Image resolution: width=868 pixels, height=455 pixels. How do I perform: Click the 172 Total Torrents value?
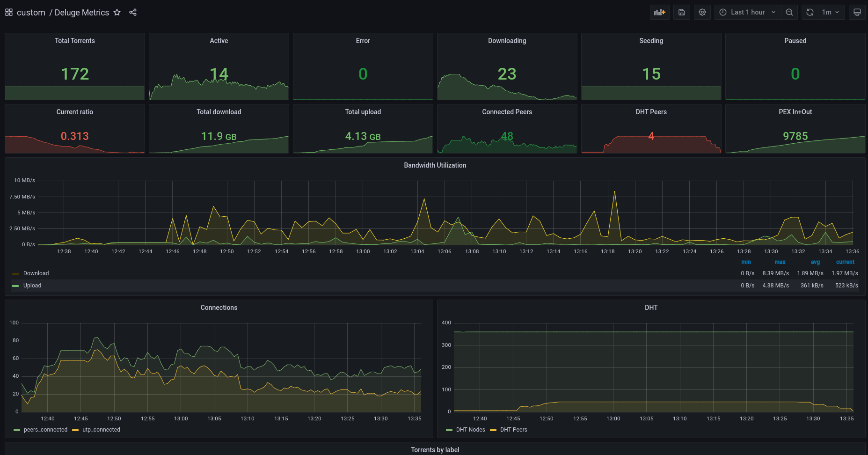[x=75, y=74]
